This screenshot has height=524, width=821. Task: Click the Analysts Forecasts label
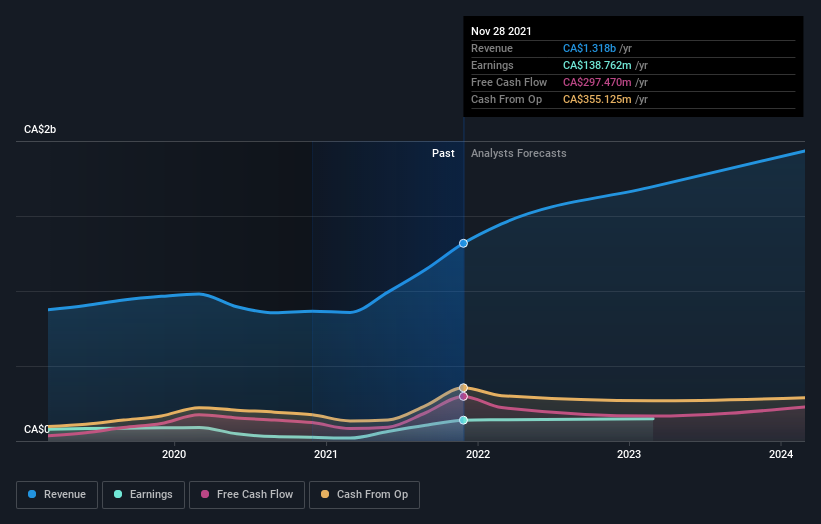pos(518,153)
